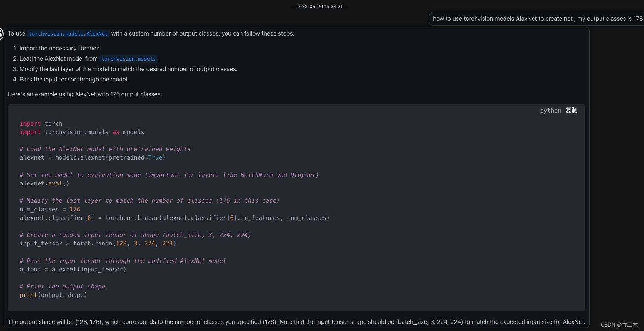This screenshot has height=331, width=644.
Task: Click the timestamp 2023-05-26 15:23:21
Action: pyautogui.click(x=319, y=6)
